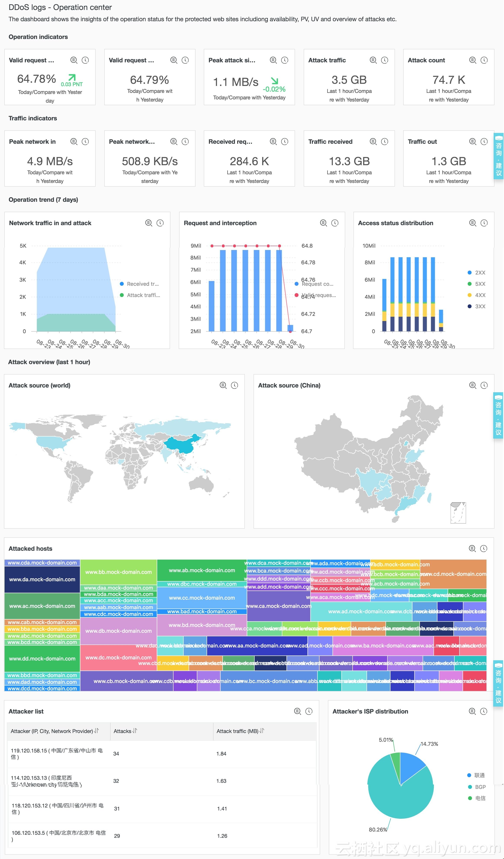504x859 pixels.
Task: Select attacker row 114.120.153.13
Action: [162, 781]
